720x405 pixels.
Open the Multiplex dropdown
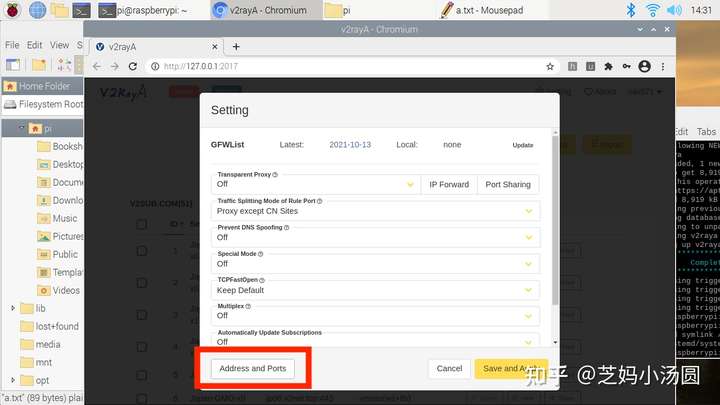click(x=376, y=315)
